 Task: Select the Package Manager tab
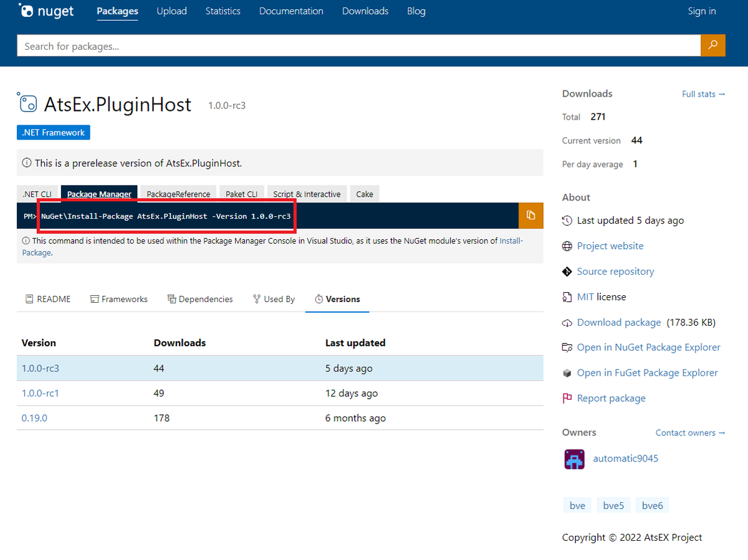[99, 194]
